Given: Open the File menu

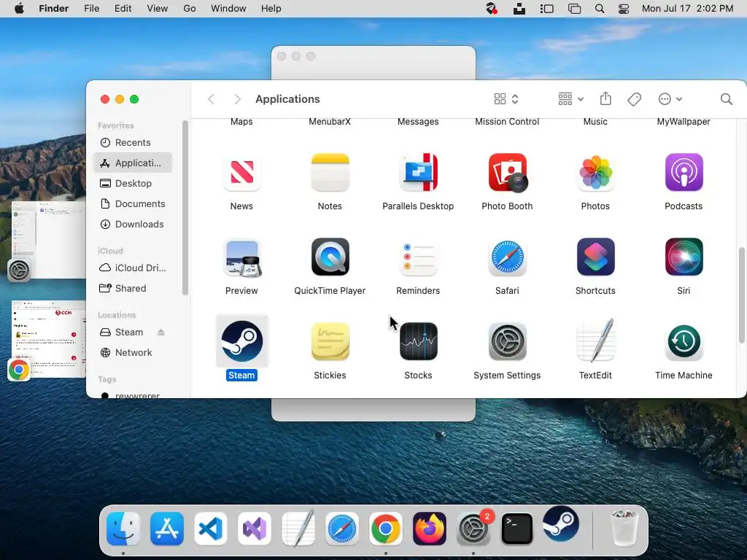Looking at the screenshot, I should pos(91,9).
